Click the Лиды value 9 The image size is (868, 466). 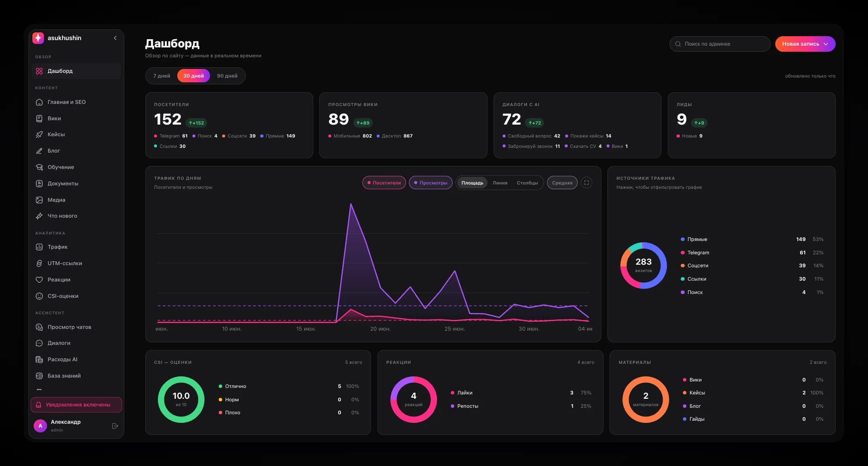pos(682,119)
